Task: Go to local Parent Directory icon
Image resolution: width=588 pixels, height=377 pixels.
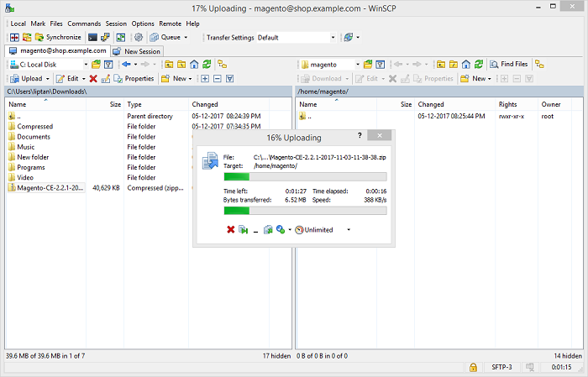Action: click(169, 65)
